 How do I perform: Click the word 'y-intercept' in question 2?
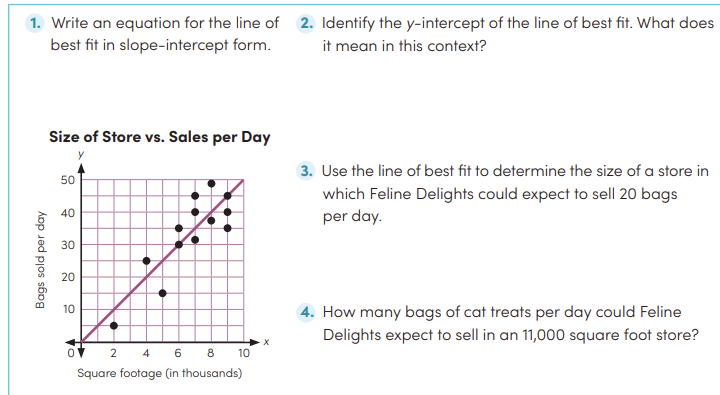(x=445, y=23)
